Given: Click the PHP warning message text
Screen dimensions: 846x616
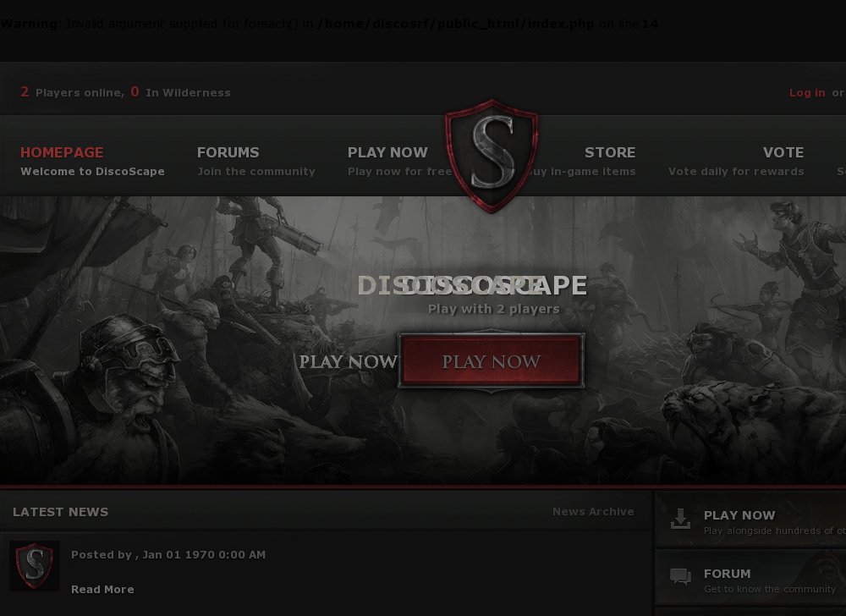Looking at the screenshot, I should point(329,24).
